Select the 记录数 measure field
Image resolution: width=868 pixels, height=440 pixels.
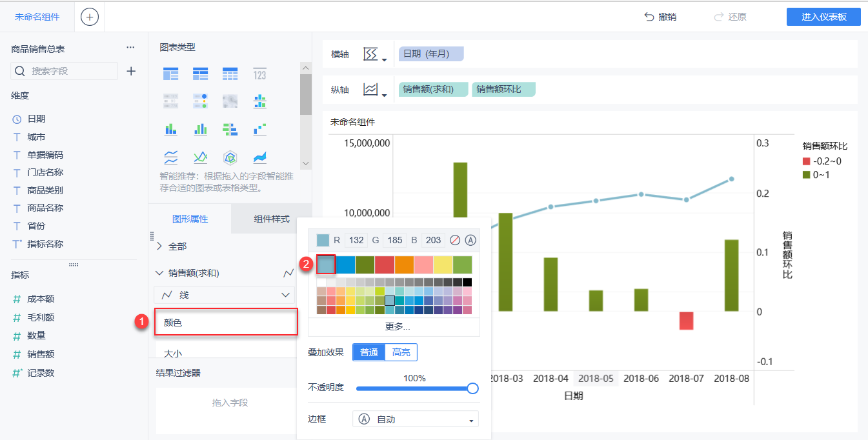tap(41, 372)
